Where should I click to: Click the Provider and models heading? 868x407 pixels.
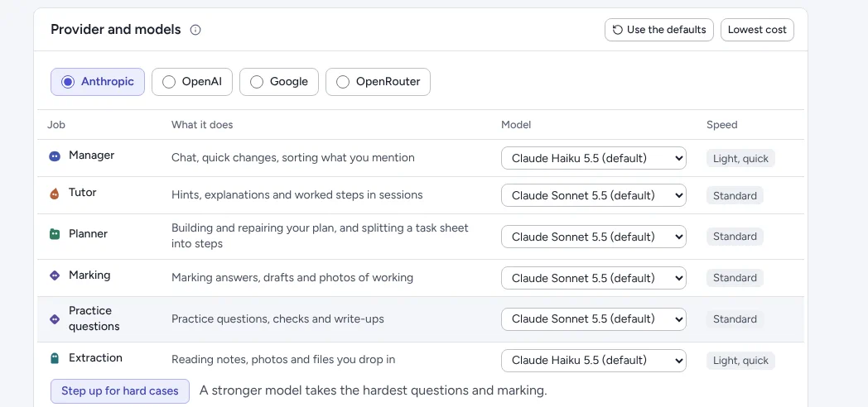pyautogui.click(x=116, y=29)
